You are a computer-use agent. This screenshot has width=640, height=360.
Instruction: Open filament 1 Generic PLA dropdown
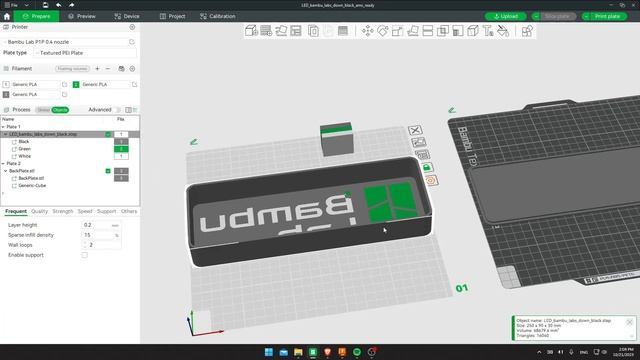(x=36, y=84)
